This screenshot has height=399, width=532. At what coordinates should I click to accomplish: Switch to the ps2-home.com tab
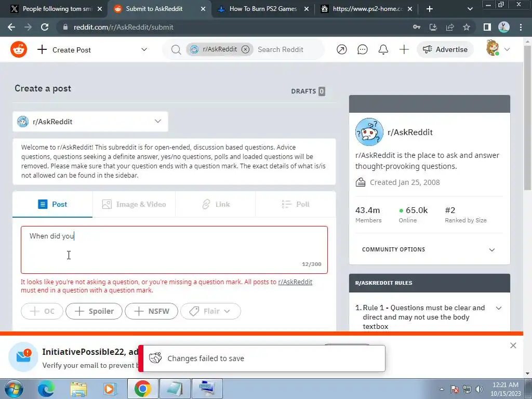367,9
